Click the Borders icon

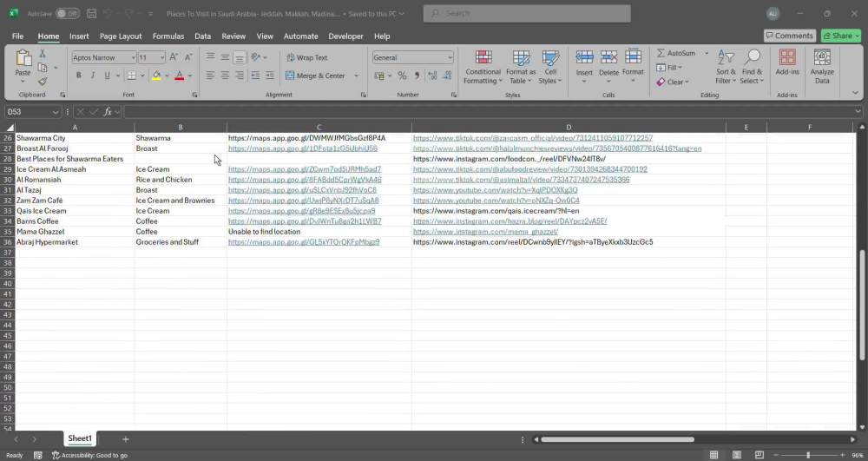click(x=132, y=76)
